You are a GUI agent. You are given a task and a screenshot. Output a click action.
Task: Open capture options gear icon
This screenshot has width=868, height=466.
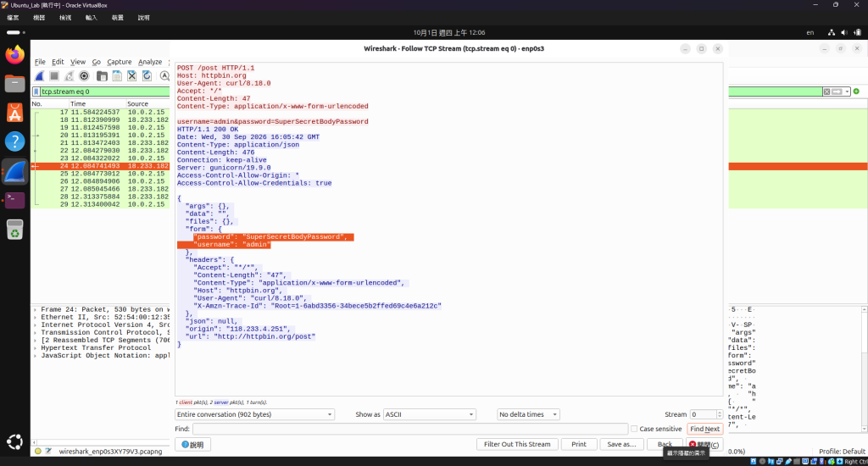click(x=84, y=75)
